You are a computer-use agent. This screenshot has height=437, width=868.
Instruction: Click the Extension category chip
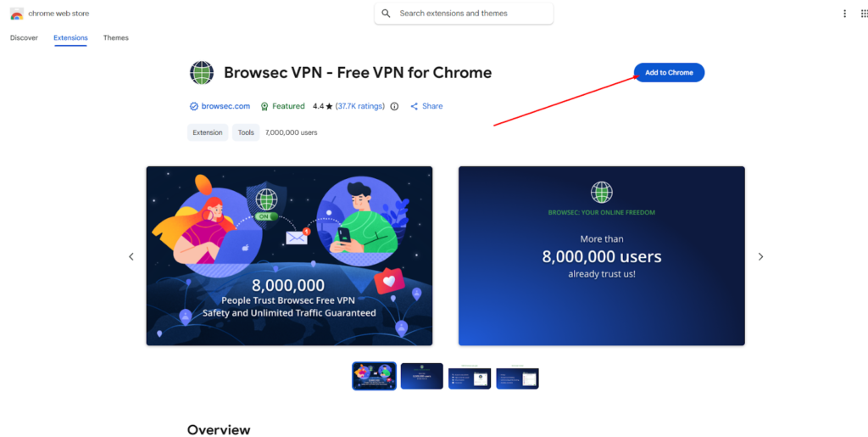coord(208,132)
